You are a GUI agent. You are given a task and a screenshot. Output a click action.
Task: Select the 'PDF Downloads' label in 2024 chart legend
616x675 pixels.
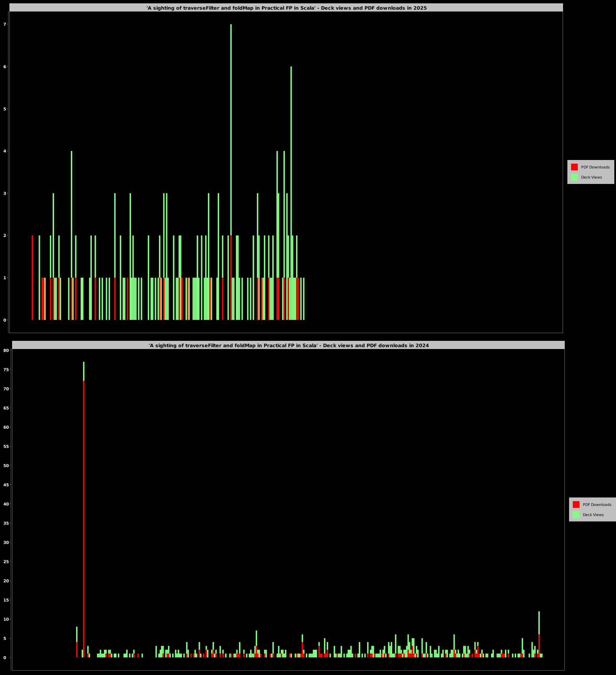pos(597,505)
